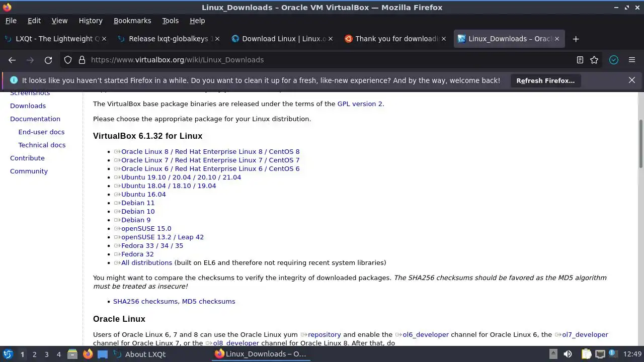Click the URL address field

(330, 60)
